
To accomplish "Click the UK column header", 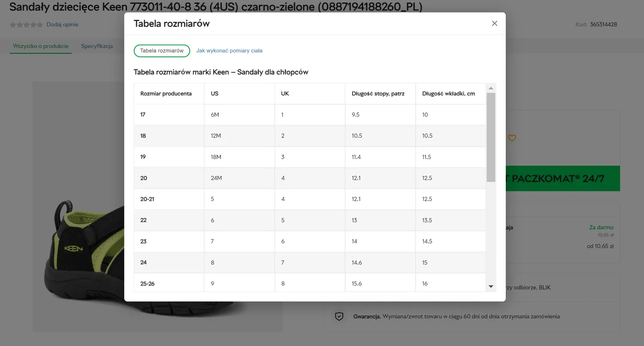I will tap(285, 93).
